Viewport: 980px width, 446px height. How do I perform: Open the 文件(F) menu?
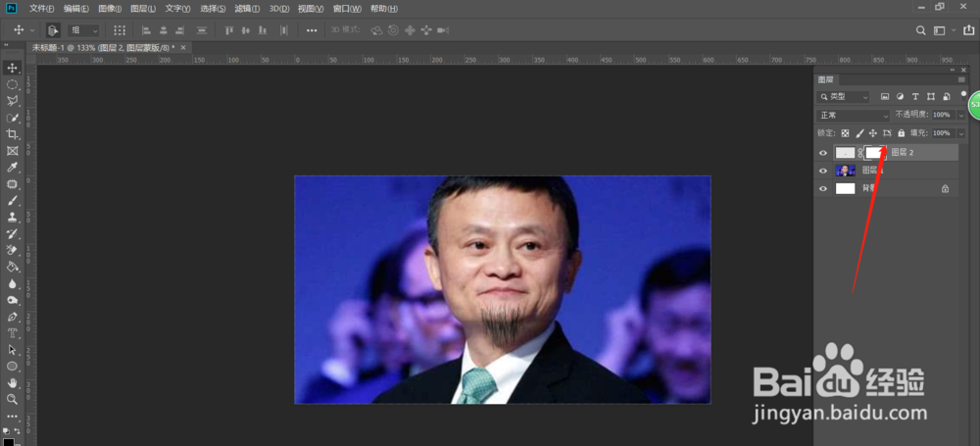click(x=41, y=9)
